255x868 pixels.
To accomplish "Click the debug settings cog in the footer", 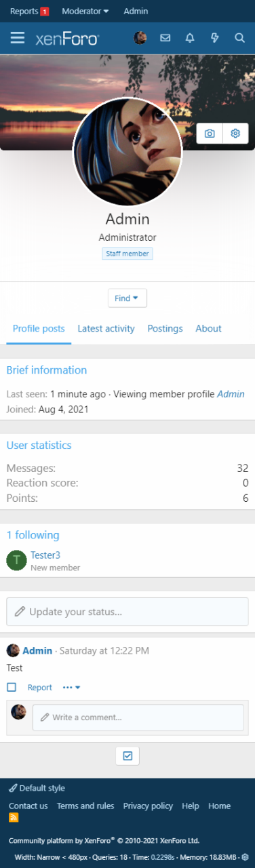I will click(245, 857).
